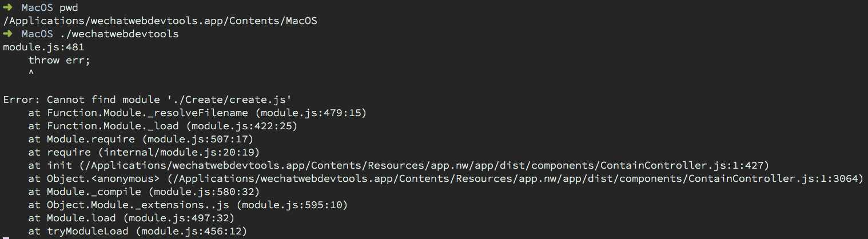Click the /Applications/wechatwebdevtools.app/Contents/MacOS output path

[x=160, y=21]
